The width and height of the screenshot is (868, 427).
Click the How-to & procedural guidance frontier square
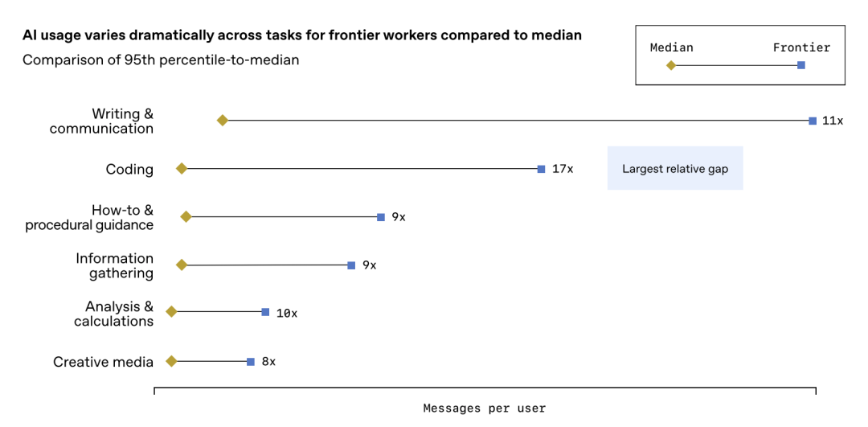coord(381,217)
